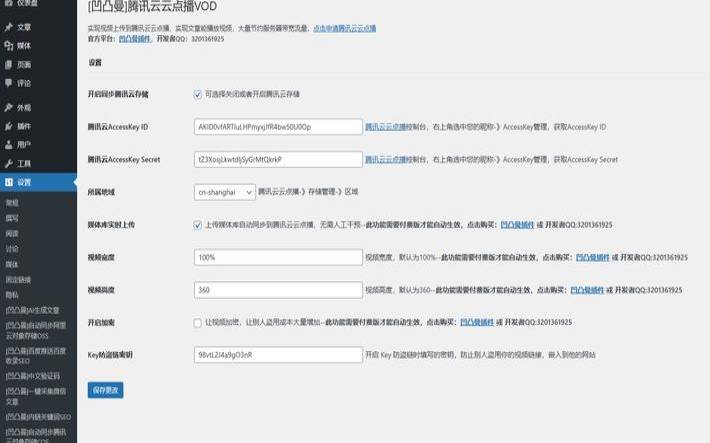Open the 隐私 settings submenu item

pyautogui.click(x=12, y=295)
